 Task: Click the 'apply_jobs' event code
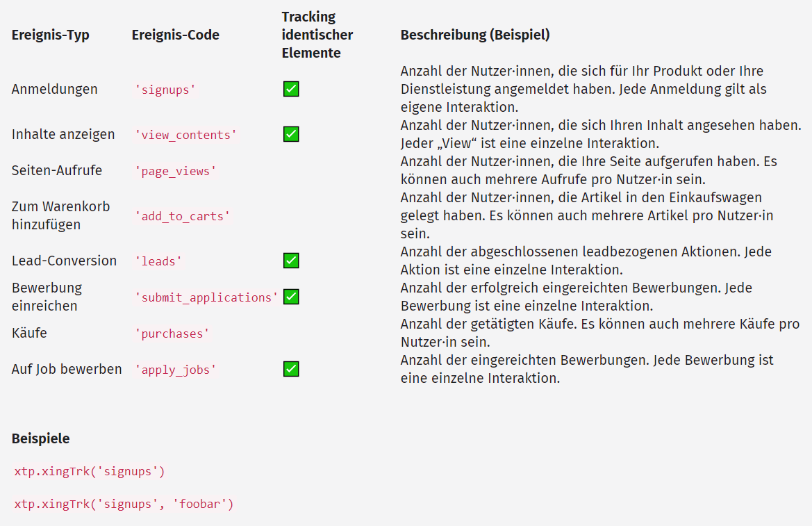tap(176, 370)
